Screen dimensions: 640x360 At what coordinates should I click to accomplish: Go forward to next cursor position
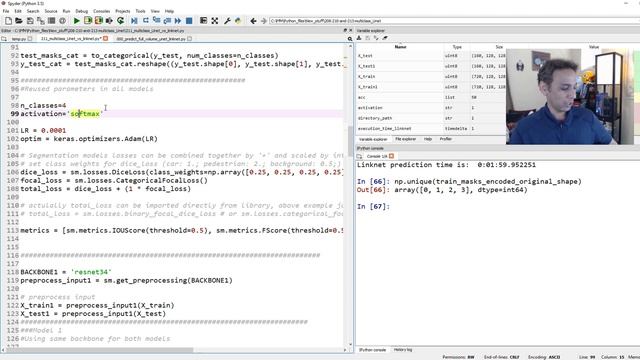point(264,20)
